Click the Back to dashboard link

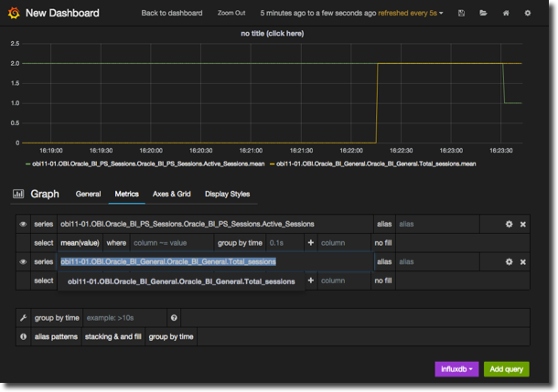tap(172, 14)
